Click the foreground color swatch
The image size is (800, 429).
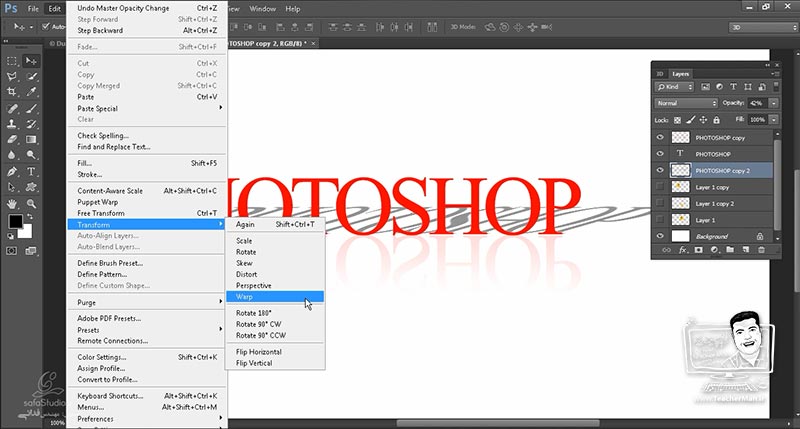15,221
